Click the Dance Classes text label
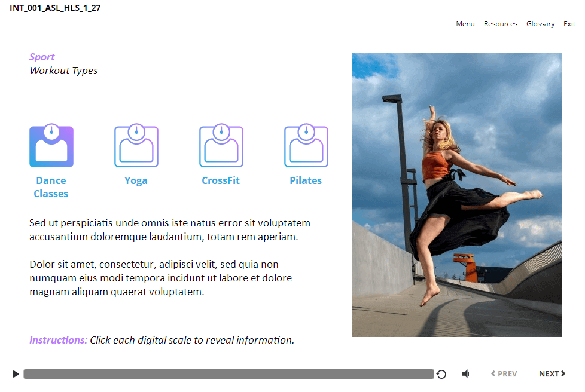The image size is (585, 392). point(51,187)
